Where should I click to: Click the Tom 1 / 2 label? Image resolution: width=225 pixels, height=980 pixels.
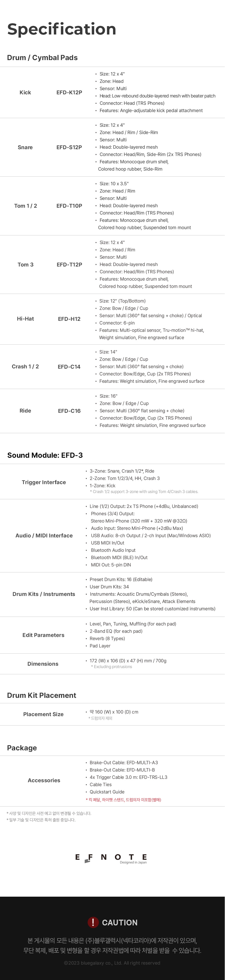[x=25, y=206]
